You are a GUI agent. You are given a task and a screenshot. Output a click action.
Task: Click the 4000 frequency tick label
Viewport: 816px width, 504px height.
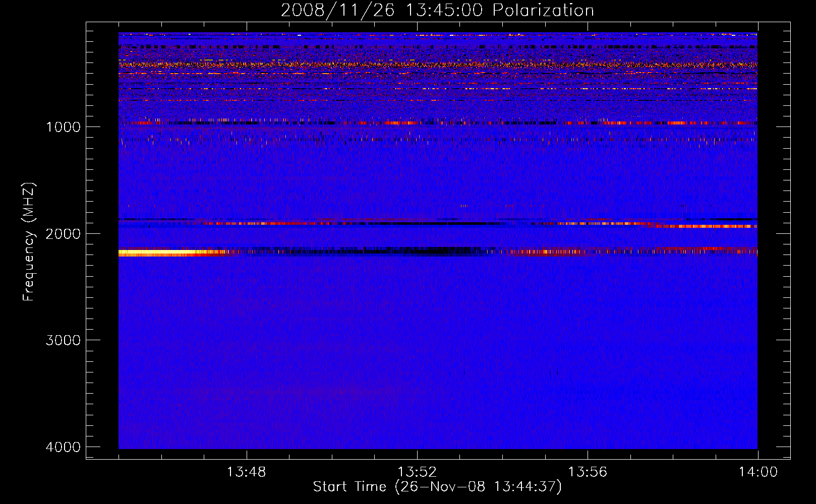63,447
